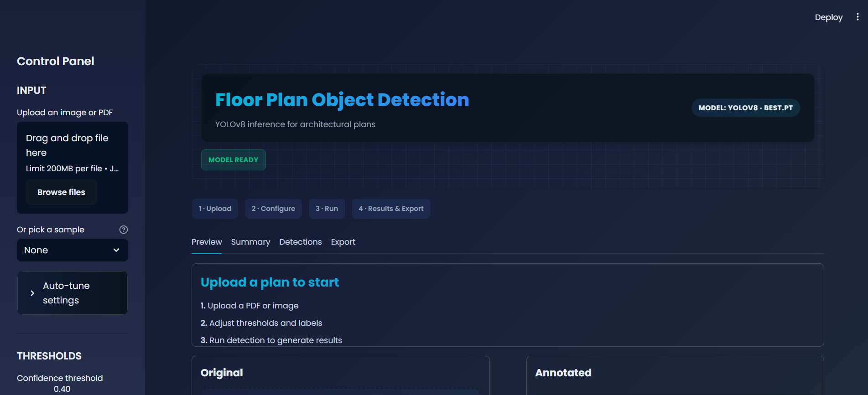Click the THRESHOLDS section heading
This screenshot has height=395, width=868.
[49, 356]
